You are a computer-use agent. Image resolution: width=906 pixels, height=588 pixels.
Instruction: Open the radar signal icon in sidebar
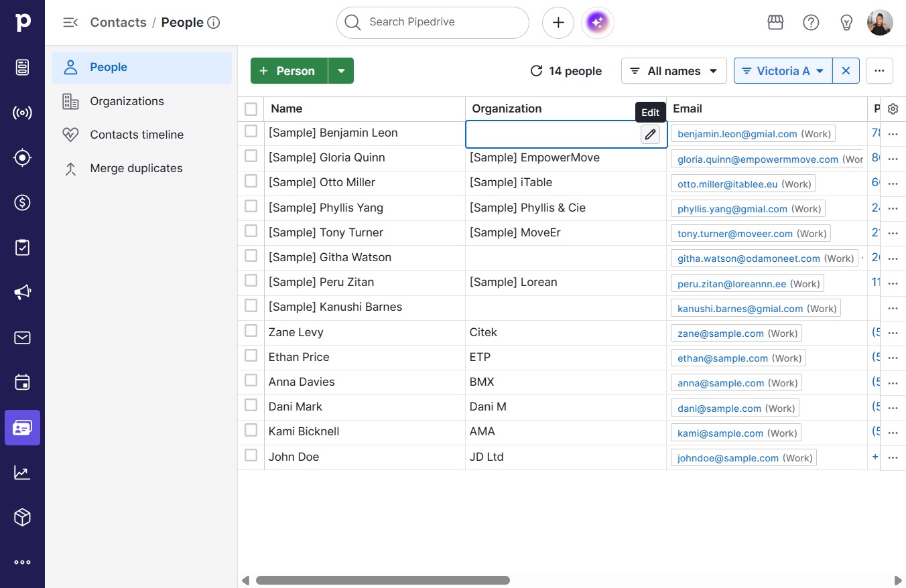point(22,113)
